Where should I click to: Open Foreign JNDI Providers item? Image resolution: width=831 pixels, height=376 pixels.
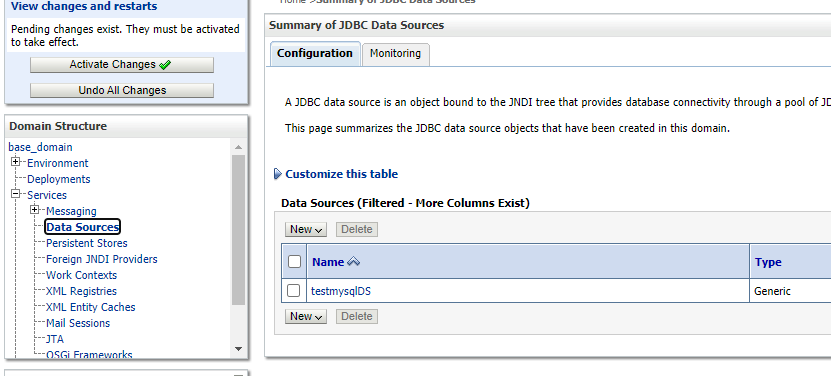[x=102, y=259]
